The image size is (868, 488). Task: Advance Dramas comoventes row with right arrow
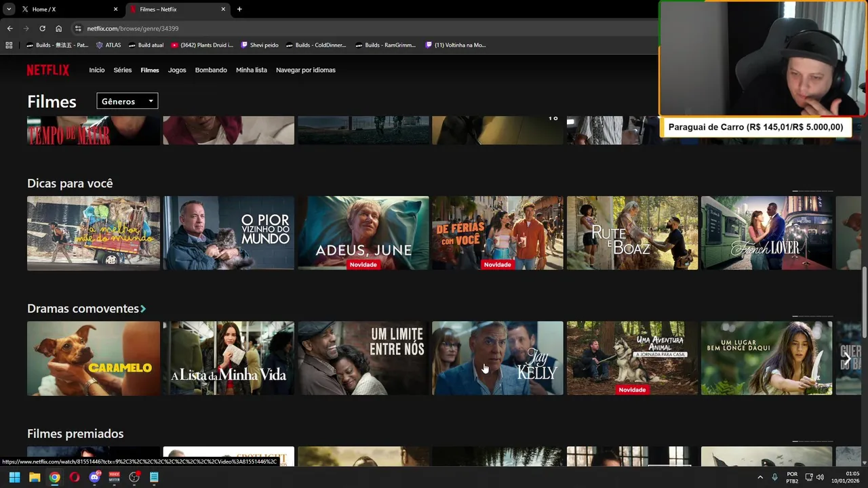point(847,358)
